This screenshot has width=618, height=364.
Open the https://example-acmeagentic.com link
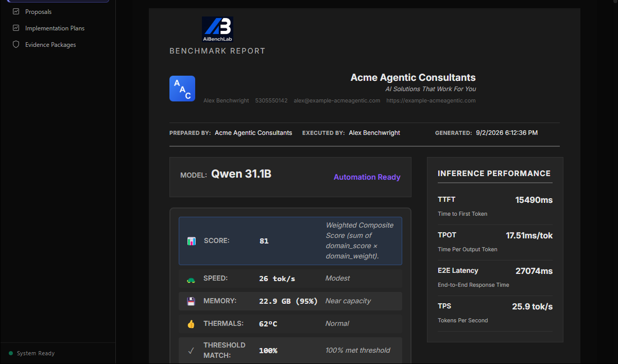[x=431, y=100]
